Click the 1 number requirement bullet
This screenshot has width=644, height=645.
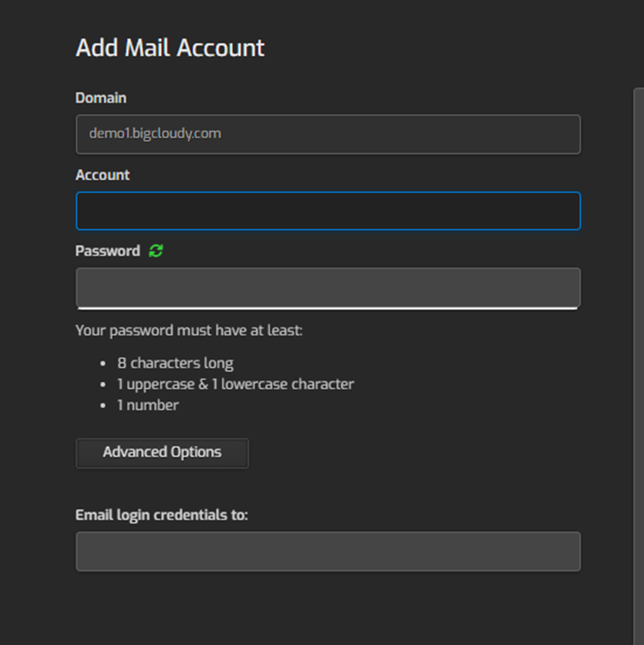coord(147,405)
